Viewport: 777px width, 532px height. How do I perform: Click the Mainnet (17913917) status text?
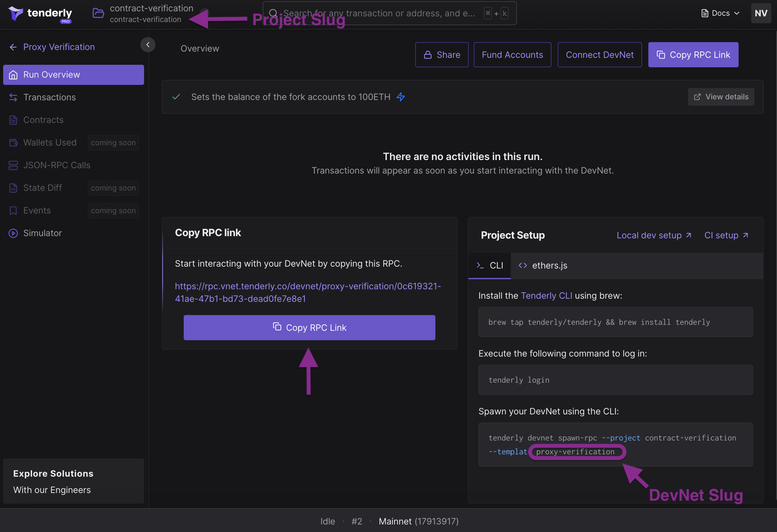click(x=419, y=521)
